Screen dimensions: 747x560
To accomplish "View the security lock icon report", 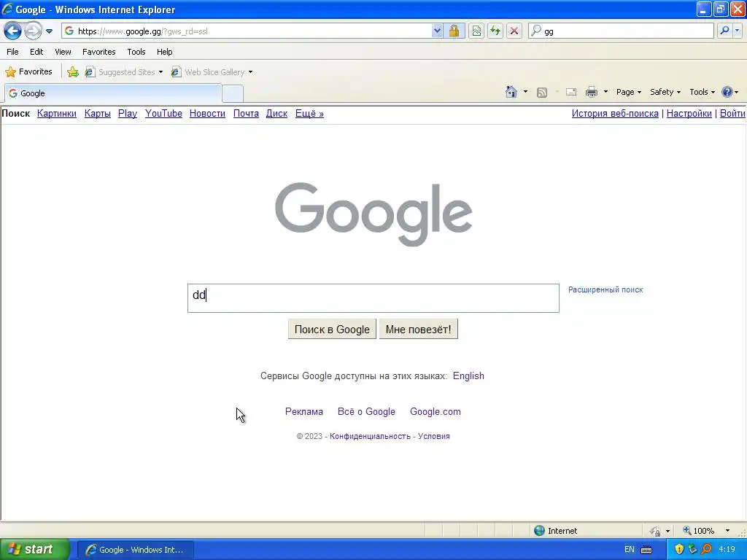I will click(x=454, y=31).
